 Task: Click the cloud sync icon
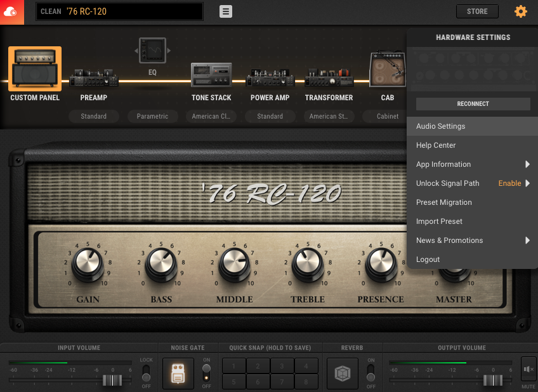11,12
